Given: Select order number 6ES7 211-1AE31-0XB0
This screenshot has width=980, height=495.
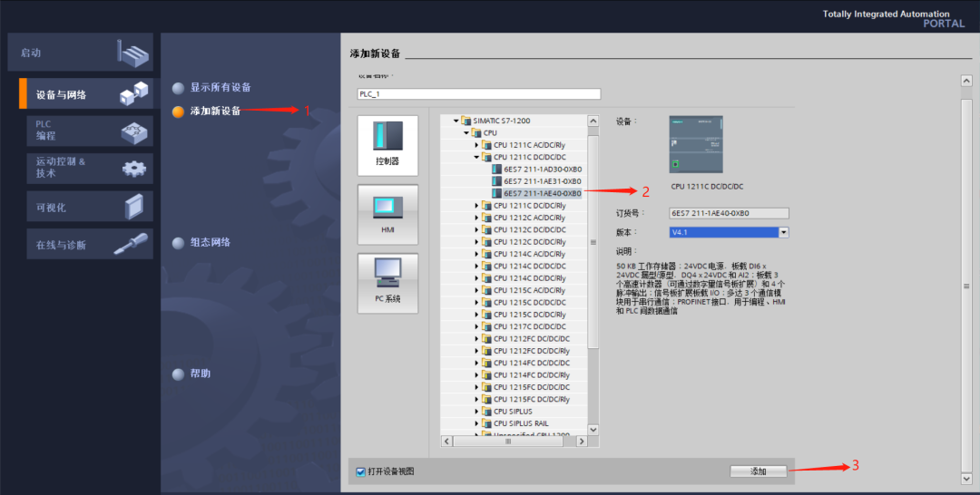Looking at the screenshot, I should click(543, 181).
